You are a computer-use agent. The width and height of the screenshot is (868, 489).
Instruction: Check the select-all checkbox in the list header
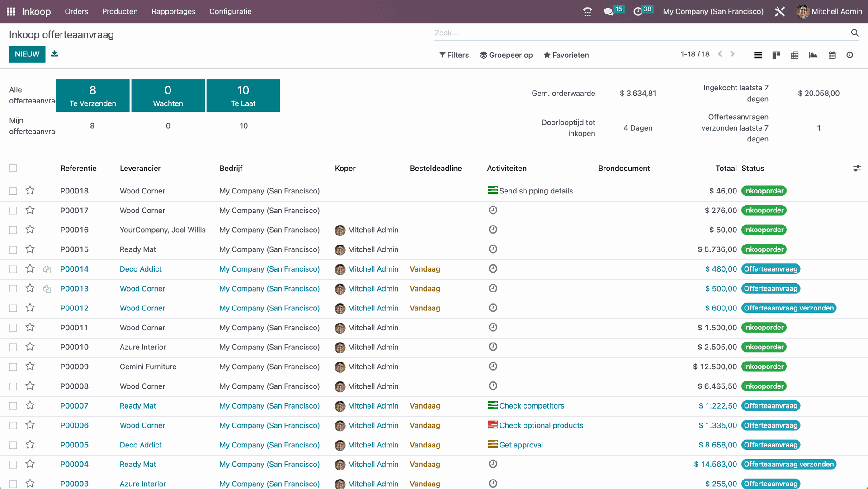point(13,168)
